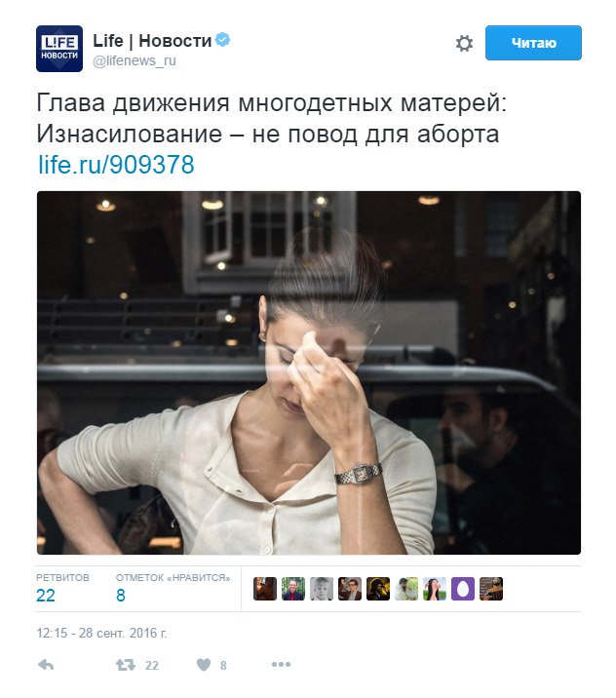Click the retweet icon below the tweet
616x698 pixels.
point(126,665)
